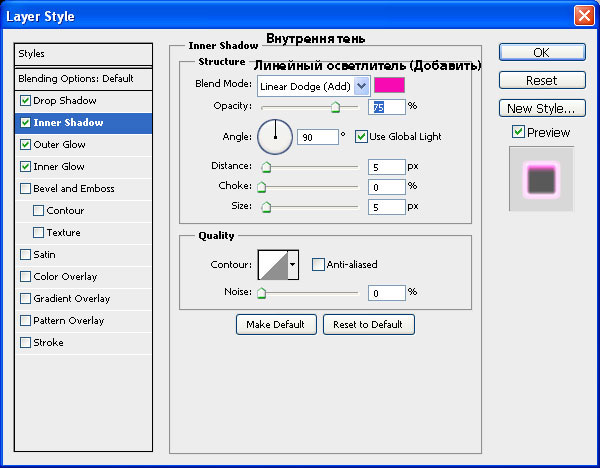
Task: Select the Gradient Overlay row label
Action: tap(72, 298)
